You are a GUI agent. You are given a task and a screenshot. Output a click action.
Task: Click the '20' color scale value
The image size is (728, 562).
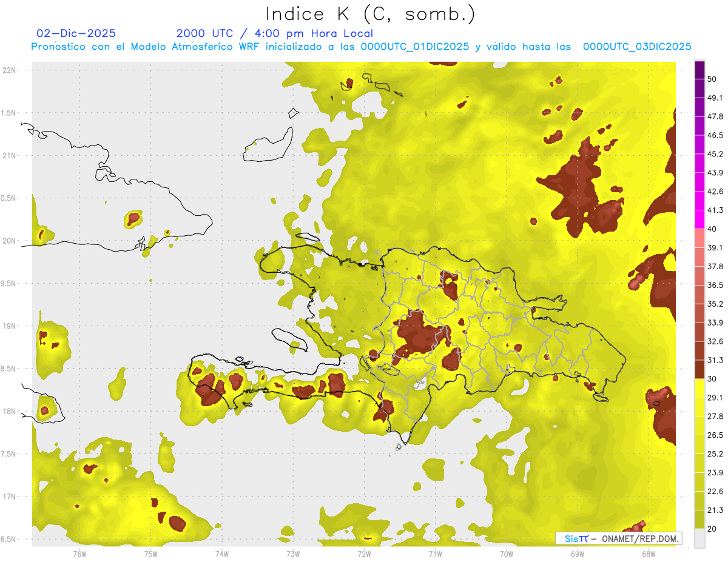pyautogui.click(x=712, y=529)
